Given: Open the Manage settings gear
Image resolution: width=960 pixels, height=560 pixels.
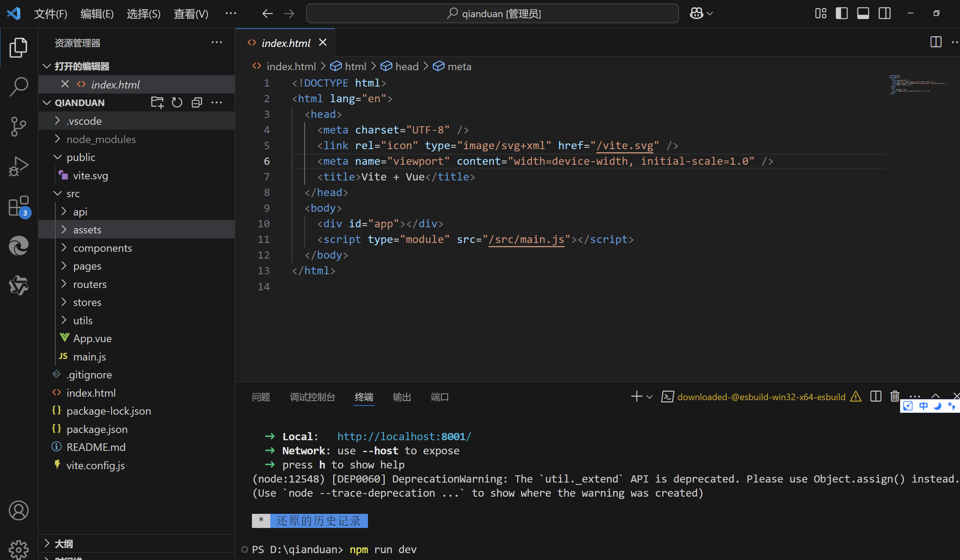Looking at the screenshot, I should (x=18, y=550).
